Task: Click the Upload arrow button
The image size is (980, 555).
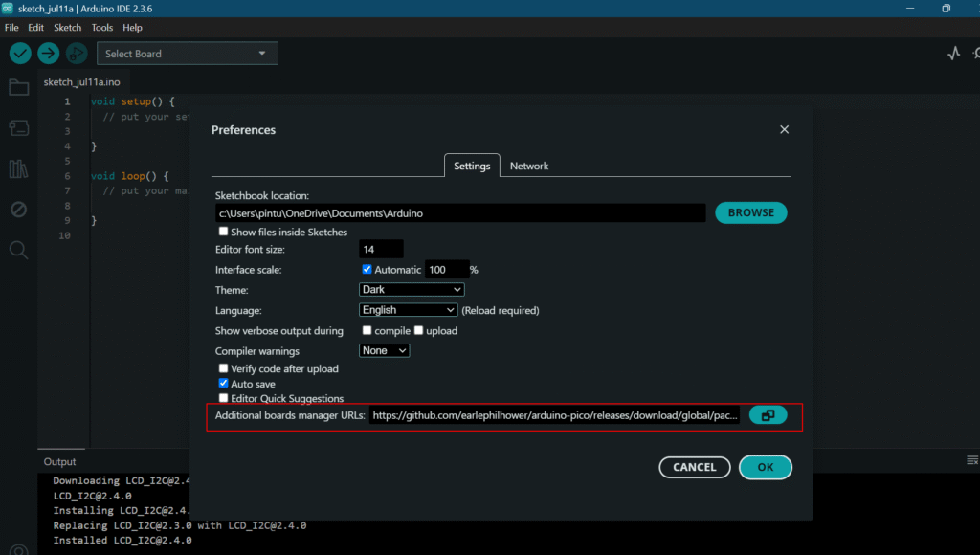Action: (x=48, y=54)
